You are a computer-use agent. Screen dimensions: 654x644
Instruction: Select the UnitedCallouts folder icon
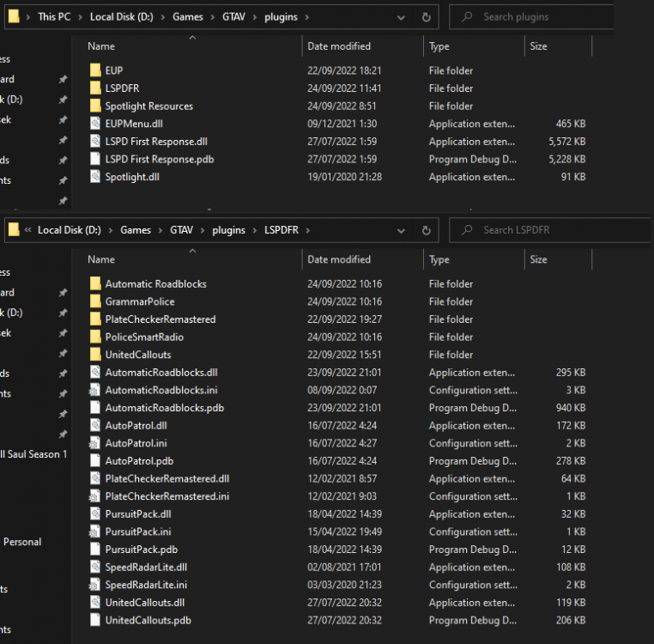pyautogui.click(x=95, y=355)
